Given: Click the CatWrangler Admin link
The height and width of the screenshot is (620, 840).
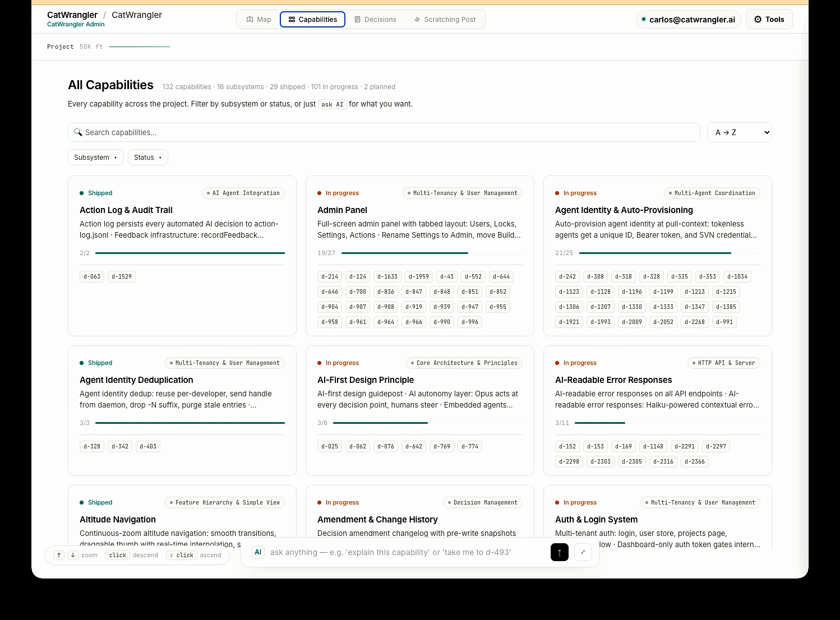Looking at the screenshot, I should (x=76, y=25).
